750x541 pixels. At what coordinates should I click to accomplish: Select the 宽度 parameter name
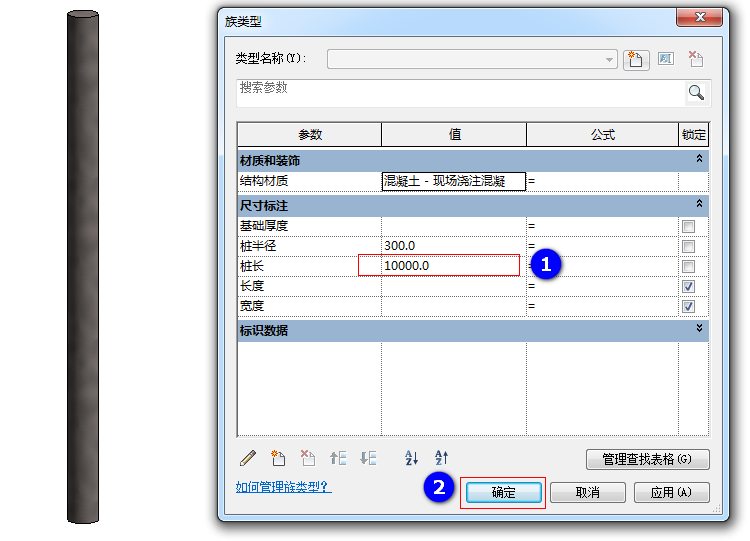[x=252, y=306]
